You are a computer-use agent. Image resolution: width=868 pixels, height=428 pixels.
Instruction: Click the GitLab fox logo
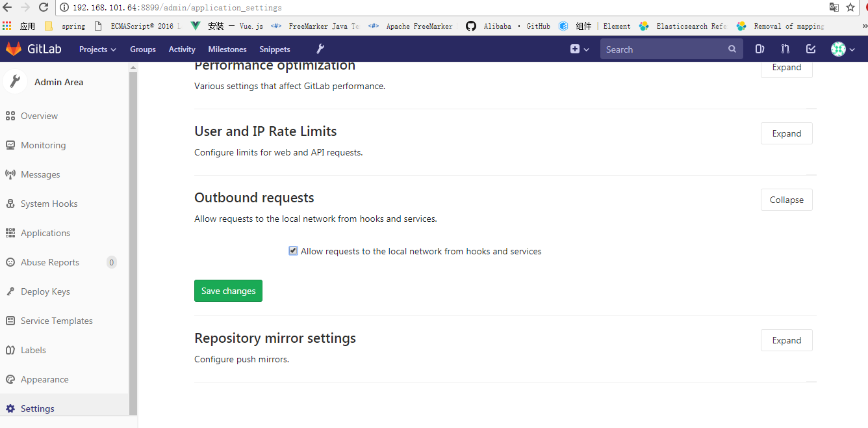click(x=13, y=49)
